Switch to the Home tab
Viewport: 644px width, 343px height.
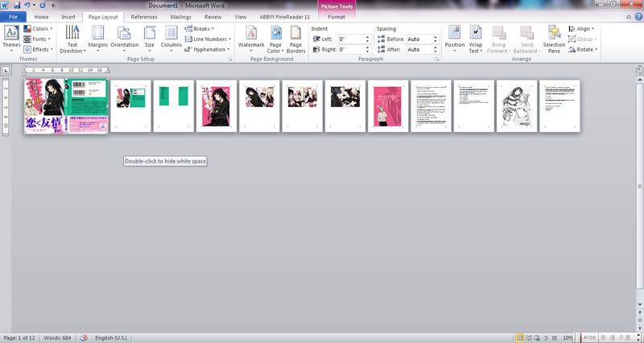coord(41,17)
